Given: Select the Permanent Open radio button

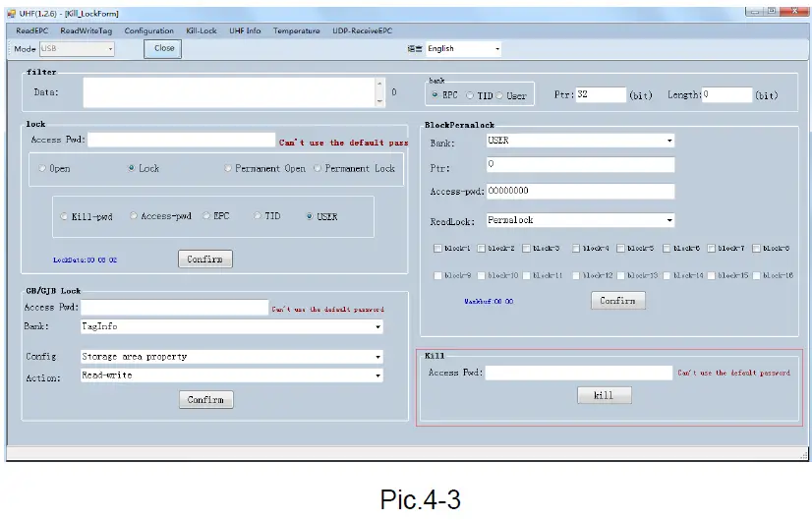Looking at the screenshot, I should pyautogui.click(x=227, y=168).
